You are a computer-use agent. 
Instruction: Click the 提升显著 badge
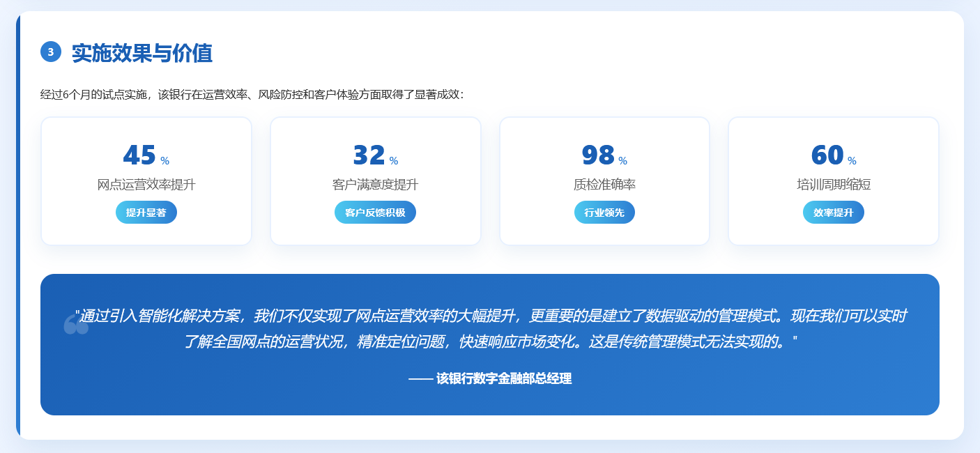(146, 213)
